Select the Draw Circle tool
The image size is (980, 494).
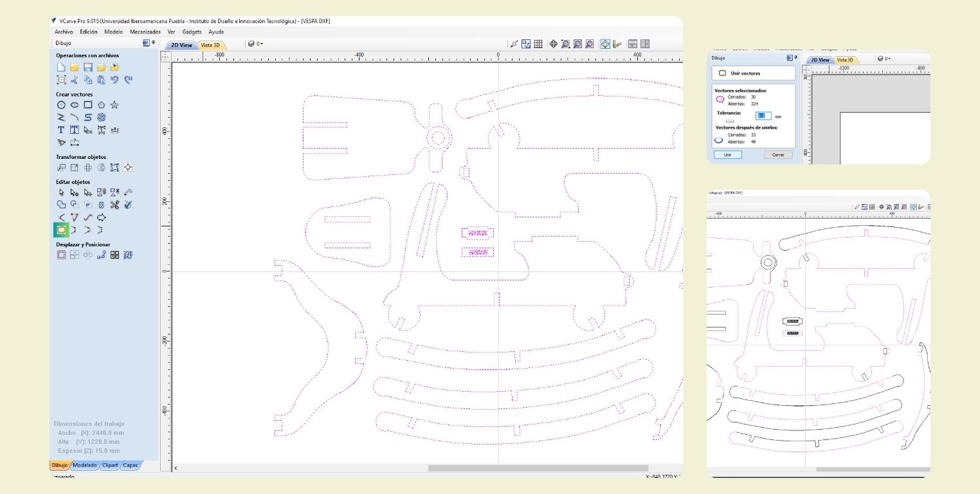point(61,105)
